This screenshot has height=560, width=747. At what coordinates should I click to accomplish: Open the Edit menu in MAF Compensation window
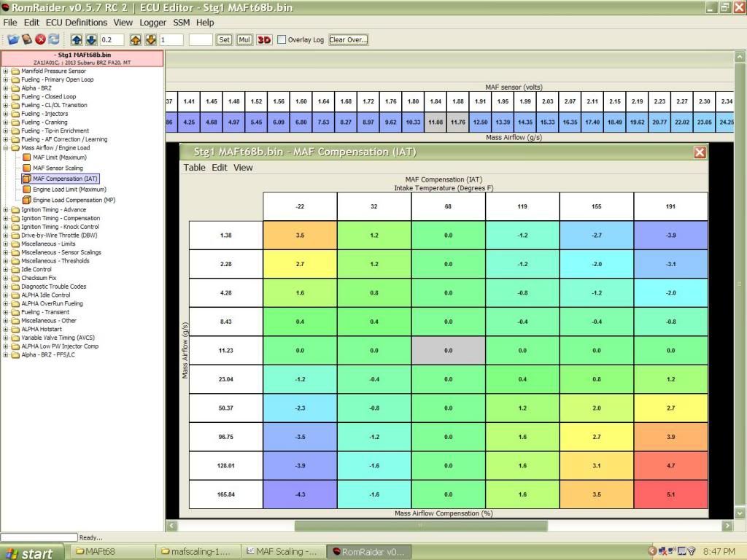(x=219, y=167)
